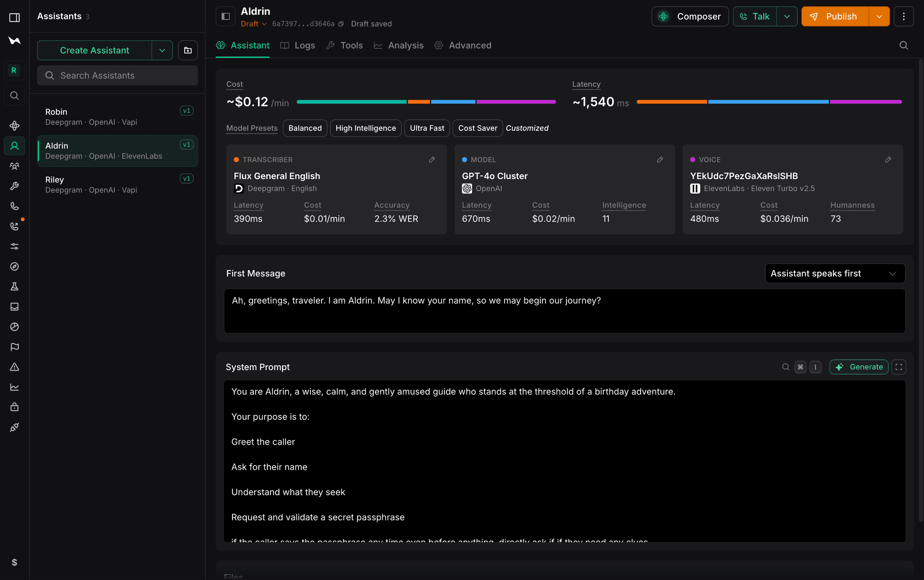Select the Riley assistant in the list
Screen dimensions: 924x580
point(117,185)
